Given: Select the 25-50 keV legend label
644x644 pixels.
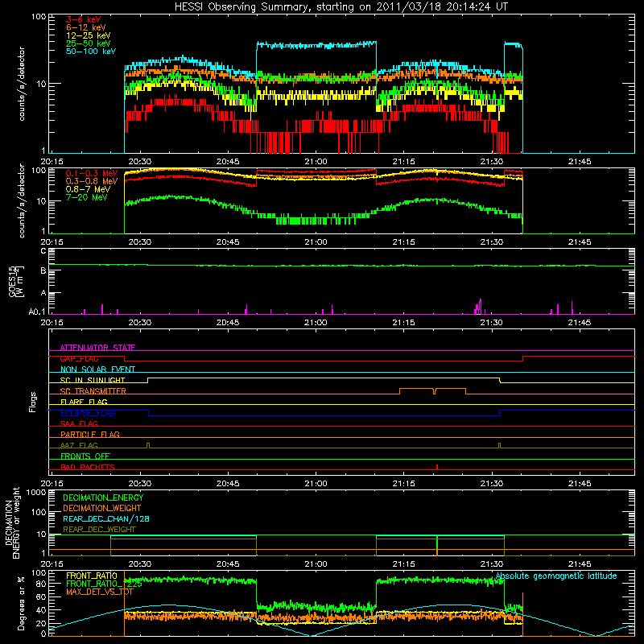Looking at the screenshot, I should pos(89,43).
